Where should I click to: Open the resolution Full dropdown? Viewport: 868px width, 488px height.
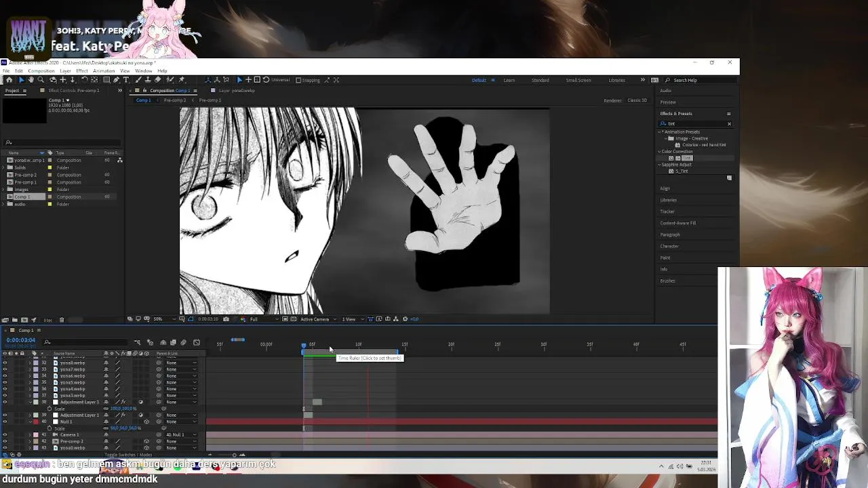(264, 319)
